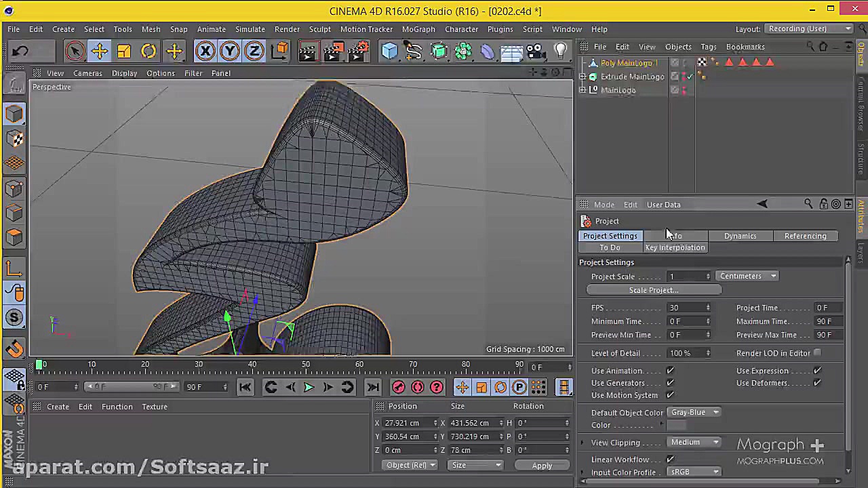Select the Move tool in the toolbar
The image size is (868, 488).
point(100,51)
